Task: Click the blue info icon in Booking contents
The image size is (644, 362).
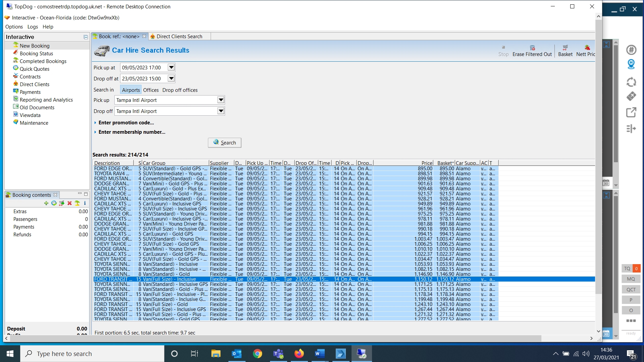Action: point(85,203)
